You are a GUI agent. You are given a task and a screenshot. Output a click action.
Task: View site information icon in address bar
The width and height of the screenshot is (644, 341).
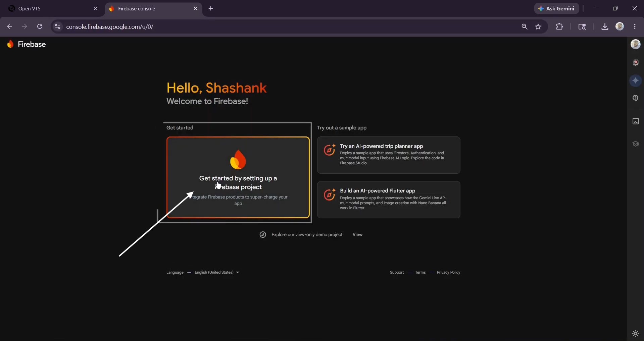58,26
